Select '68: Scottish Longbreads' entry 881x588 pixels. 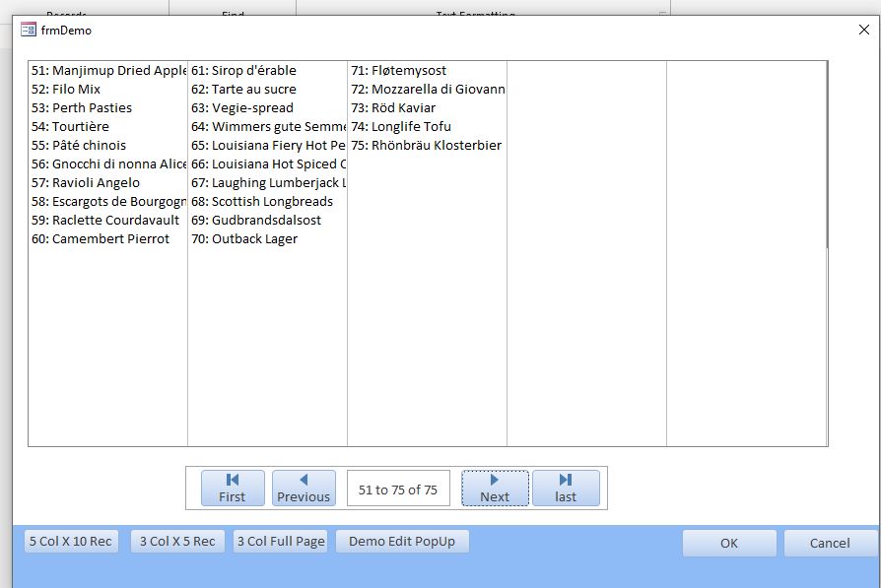(267, 201)
